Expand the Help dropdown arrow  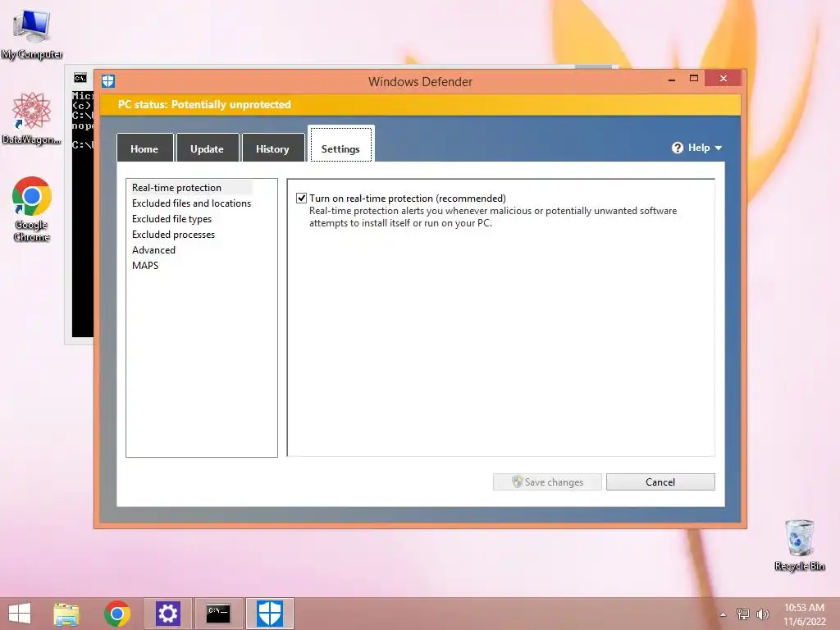[x=719, y=148]
